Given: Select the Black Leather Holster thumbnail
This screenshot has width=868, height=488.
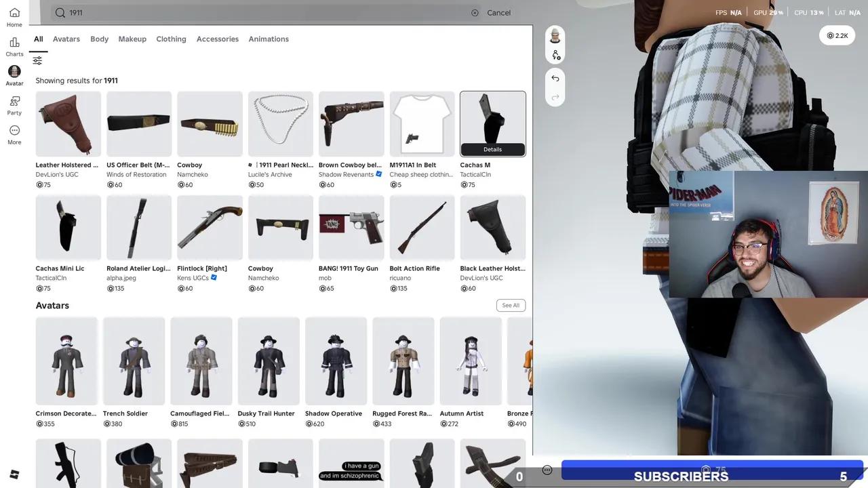Looking at the screenshot, I should (493, 228).
